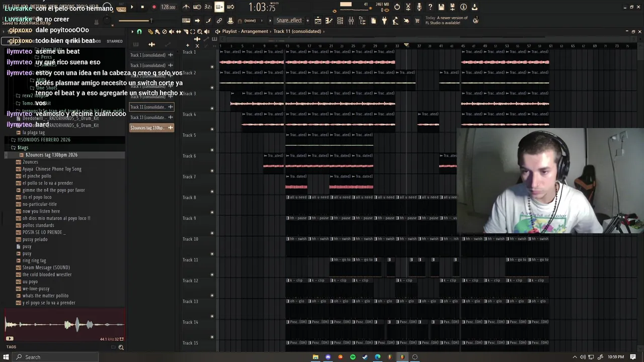
Task: Arm recording with the red record button
Action: click(x=154, y=7)
